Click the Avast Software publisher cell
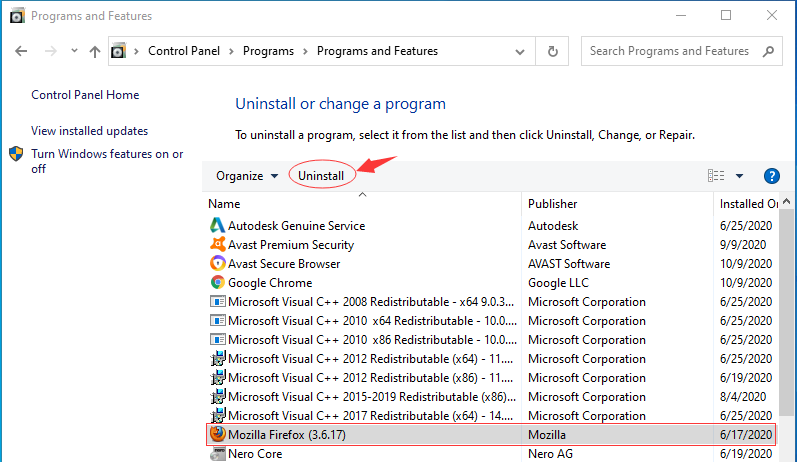This screenshot has height=462, width=797. (567, 245)
